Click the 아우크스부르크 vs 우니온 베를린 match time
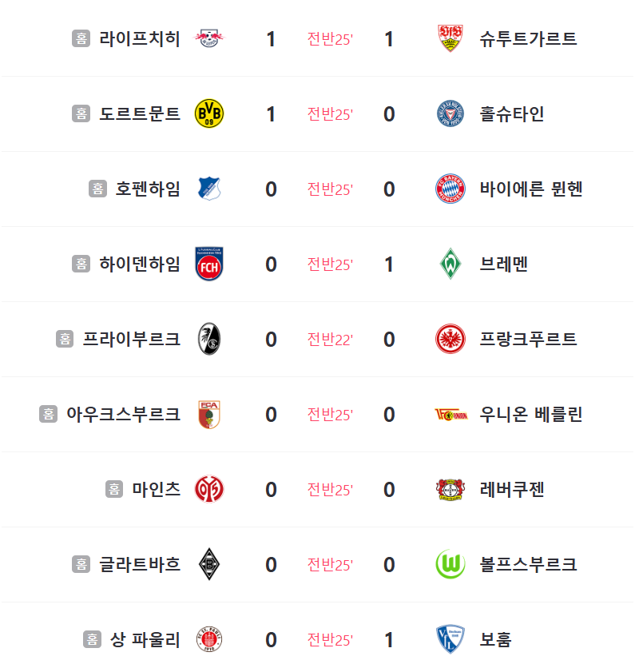635x672 pixels. coord(330,415)
